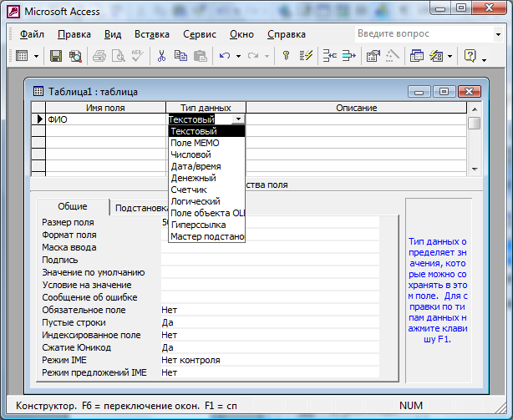Select Поле объекта OLE data type

[206, 213]
